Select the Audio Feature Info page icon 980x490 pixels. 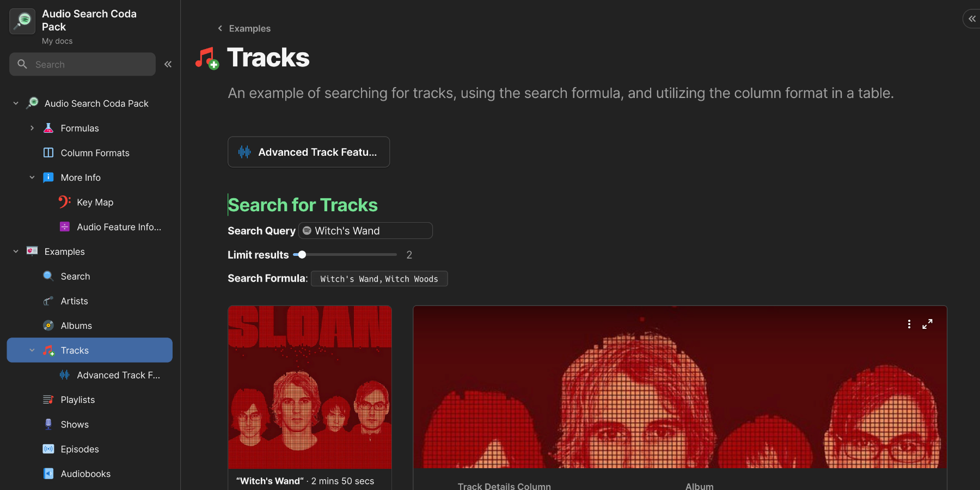pos(64,226)
